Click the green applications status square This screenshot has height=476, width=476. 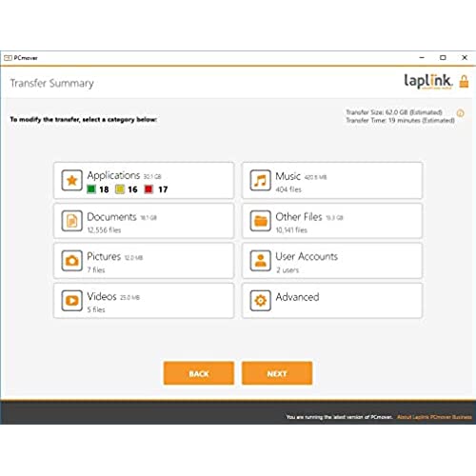point(91,189)
